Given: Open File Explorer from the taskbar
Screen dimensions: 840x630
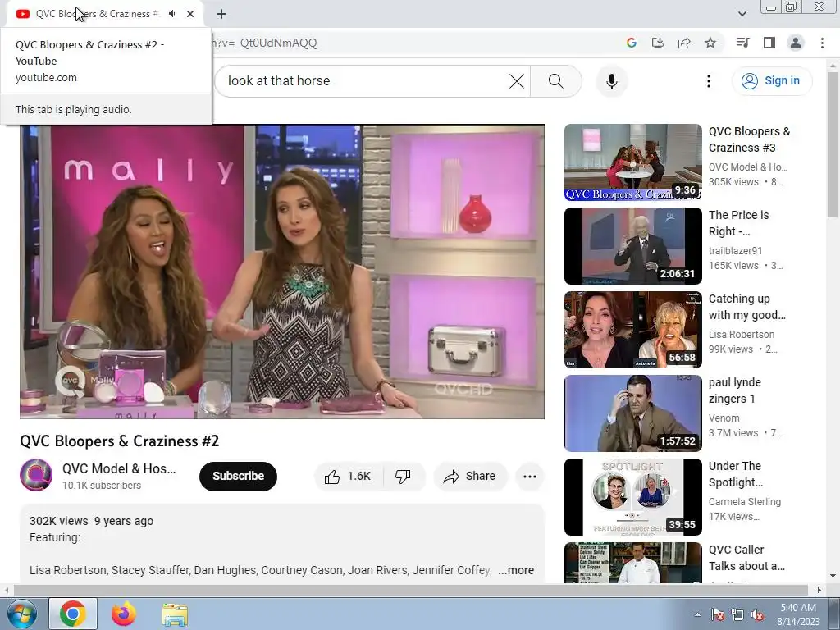Looking at the screenshot, I should 176,614.
